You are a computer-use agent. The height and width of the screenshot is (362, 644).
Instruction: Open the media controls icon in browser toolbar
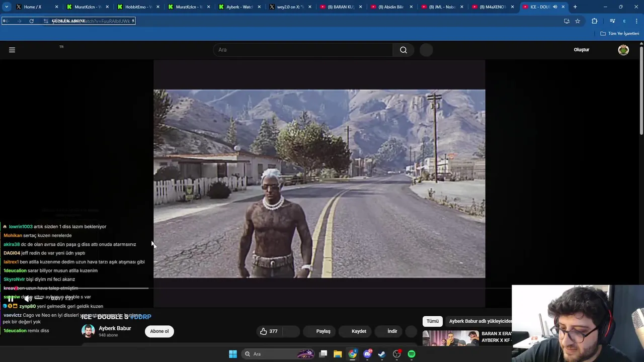(612, 21)
